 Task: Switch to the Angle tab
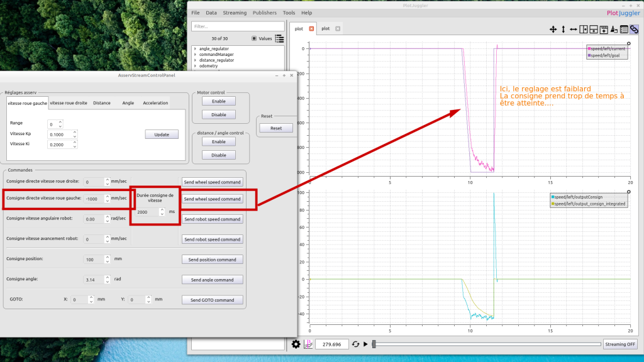pos(128,103)
